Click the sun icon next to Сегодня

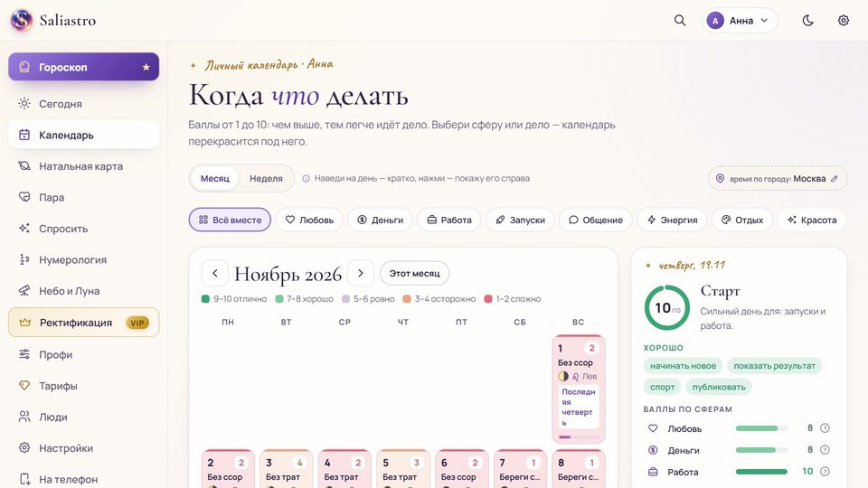pyautogui.click(x=24, y=103)
